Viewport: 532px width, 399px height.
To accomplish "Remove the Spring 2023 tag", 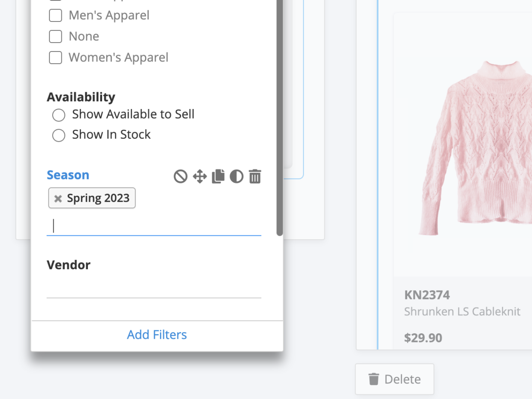I will (58, 198).
